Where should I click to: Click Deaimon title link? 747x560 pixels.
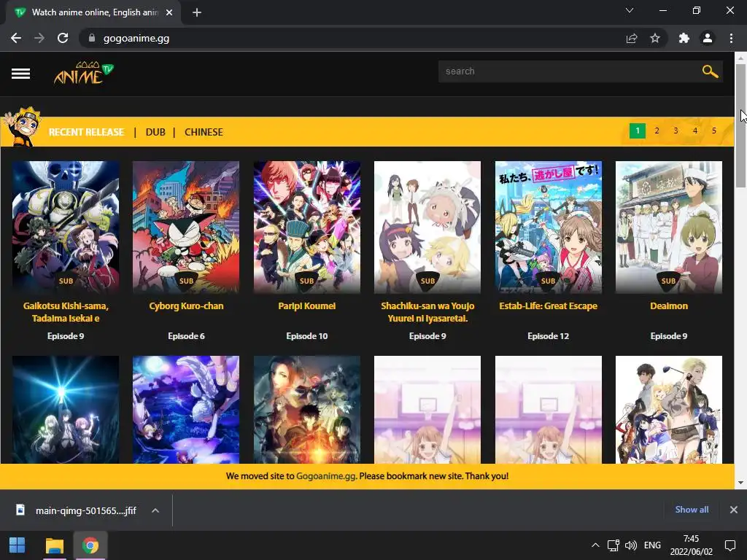669,306
